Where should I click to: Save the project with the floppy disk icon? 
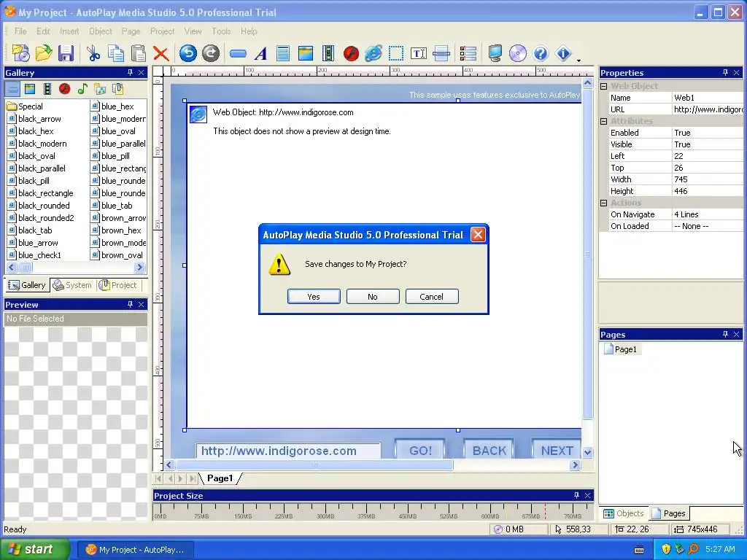point(66,53)
